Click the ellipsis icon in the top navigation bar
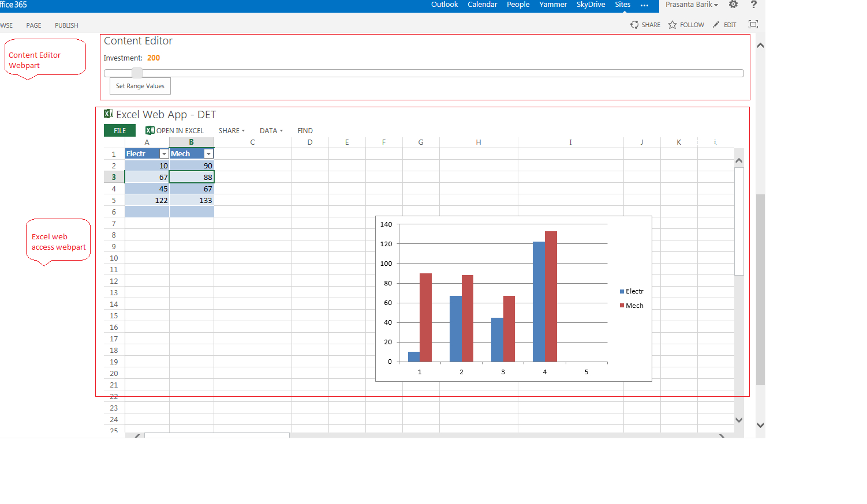This screenshot has height=504, width=867. pos(645,6)
